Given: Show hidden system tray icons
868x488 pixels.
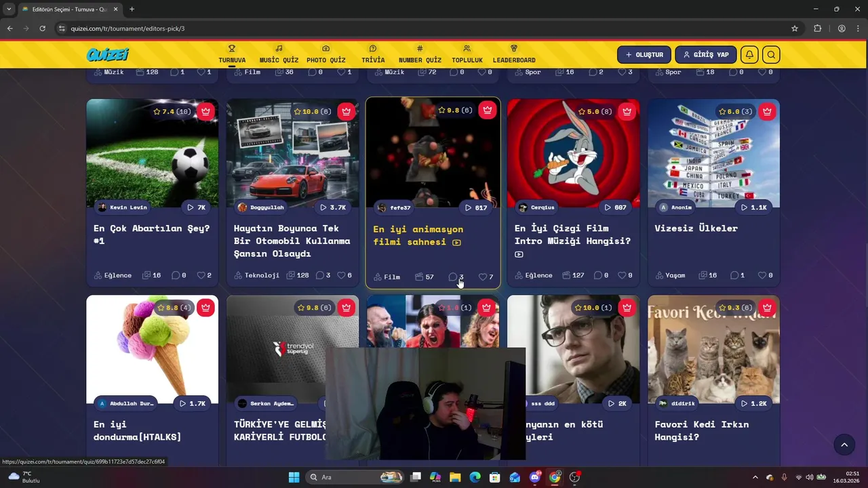Looking at the screenshot, I should tap(755, 477).
